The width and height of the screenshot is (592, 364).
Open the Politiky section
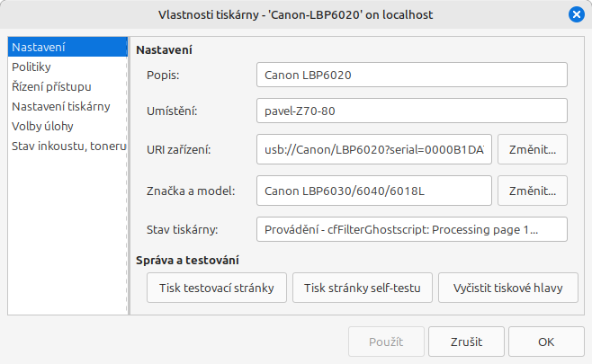click(x=31, y=67)
